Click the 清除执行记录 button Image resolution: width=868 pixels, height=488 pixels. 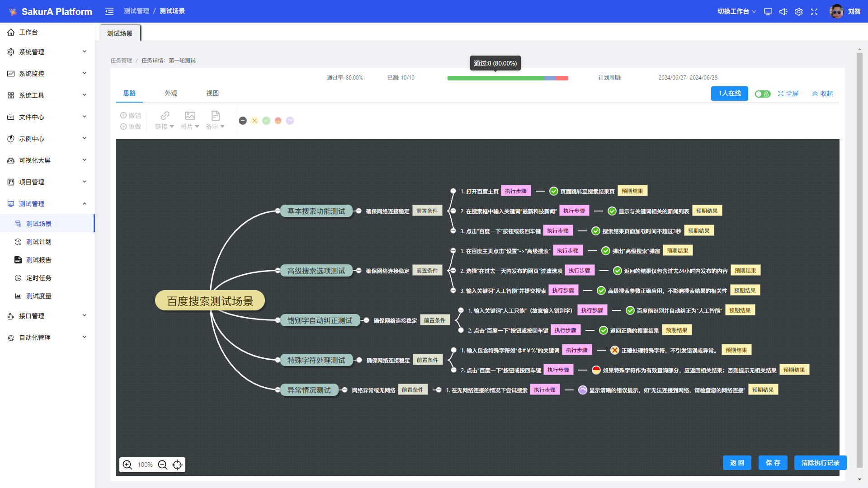820,463
